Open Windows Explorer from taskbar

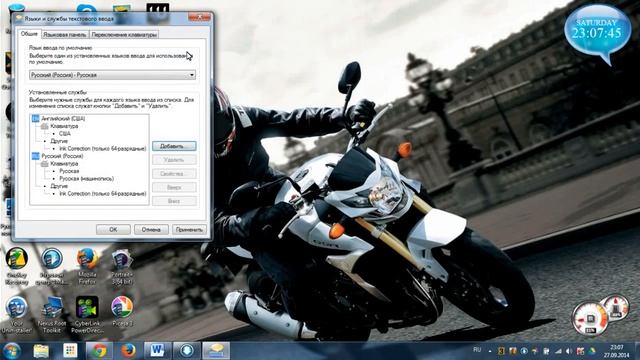pyautogui.click(x=41, y=351)
